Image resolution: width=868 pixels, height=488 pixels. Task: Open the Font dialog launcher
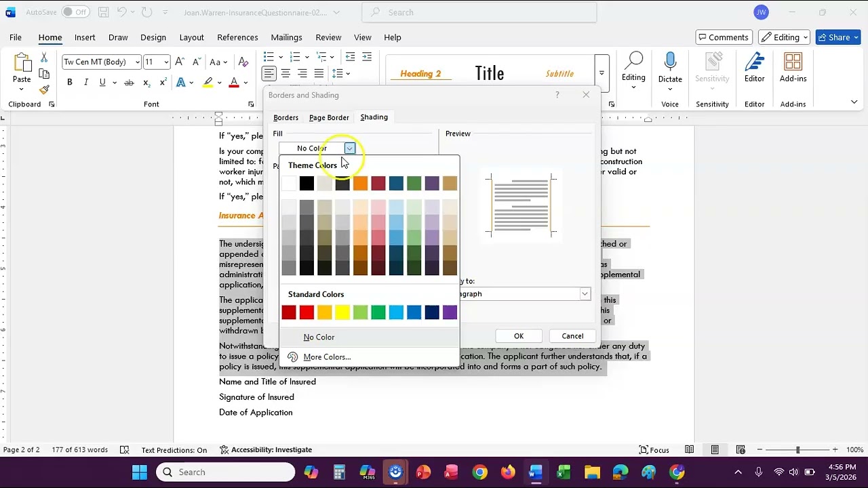pos(251,104)
